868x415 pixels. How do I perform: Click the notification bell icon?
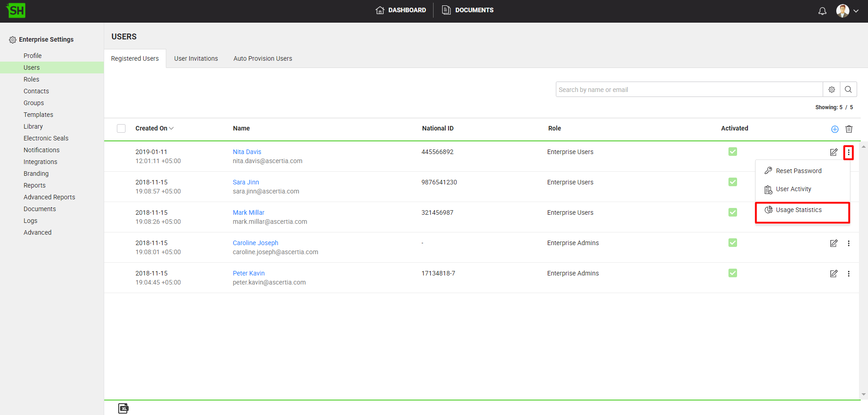pyautogui.click(x=822, y=11)
